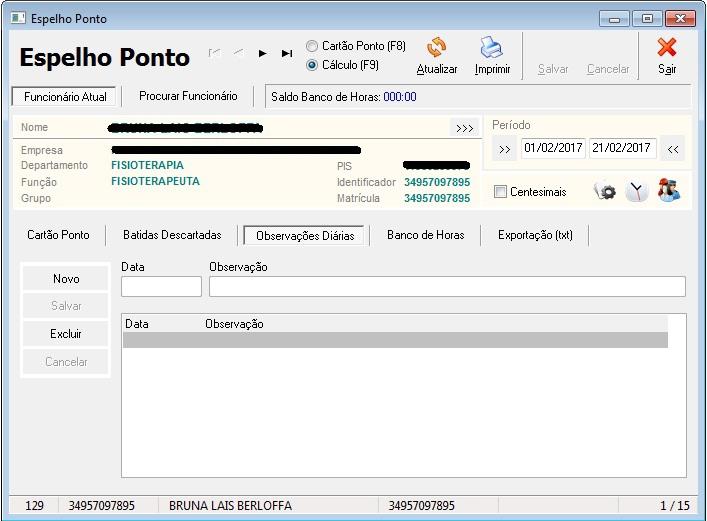Go to next employee record arrow
707x521 pixels.
click(263, 54)
